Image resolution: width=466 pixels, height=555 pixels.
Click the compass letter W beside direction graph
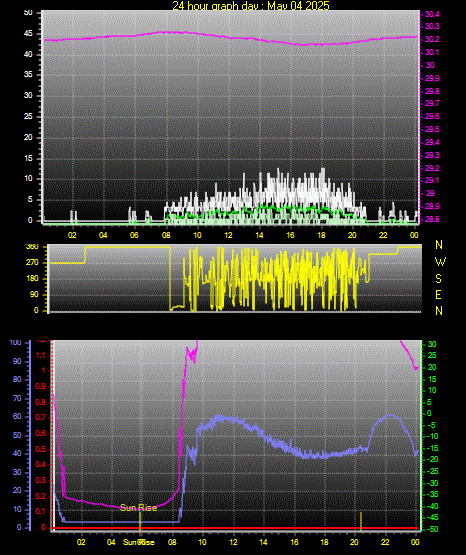[440, 262]
